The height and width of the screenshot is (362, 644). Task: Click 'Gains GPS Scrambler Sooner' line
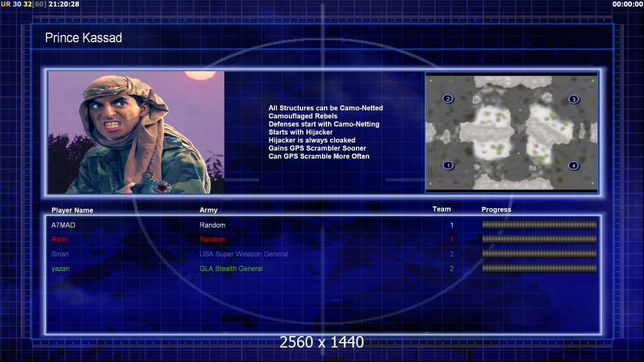coord(317,148)
